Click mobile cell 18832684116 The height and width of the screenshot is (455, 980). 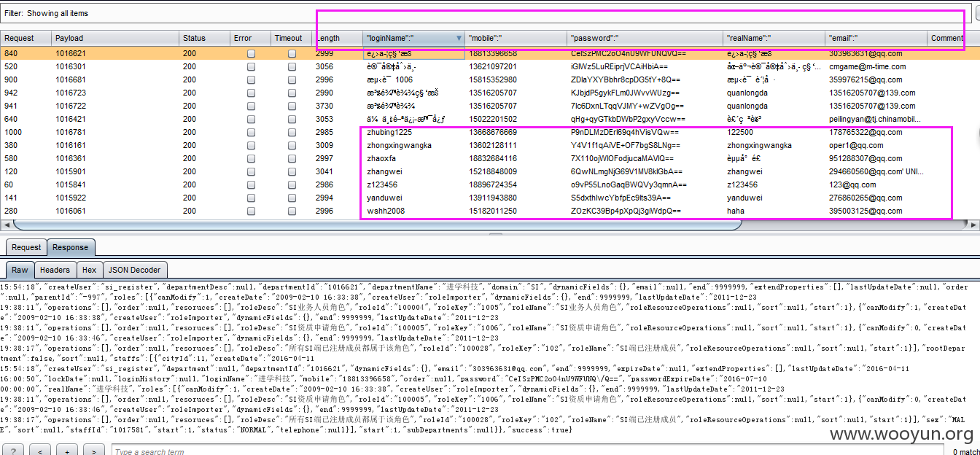click(x=493, y=158)
